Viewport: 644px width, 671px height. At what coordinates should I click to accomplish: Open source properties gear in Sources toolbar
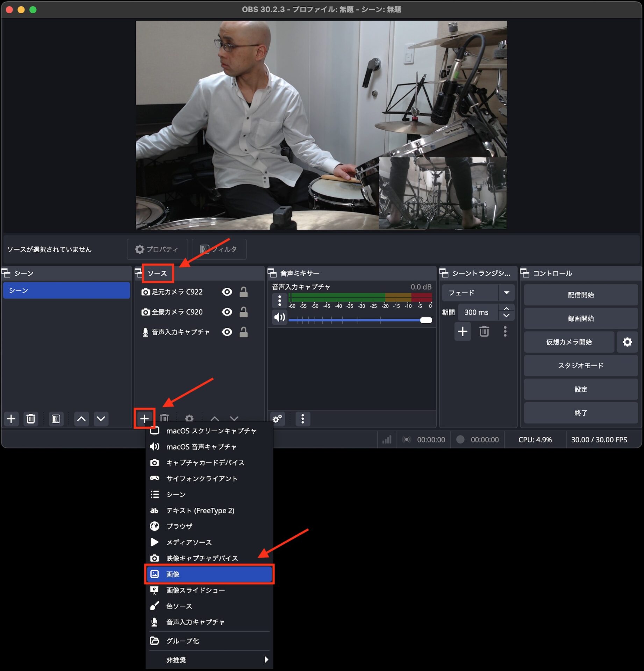click(x=189, y=418)
